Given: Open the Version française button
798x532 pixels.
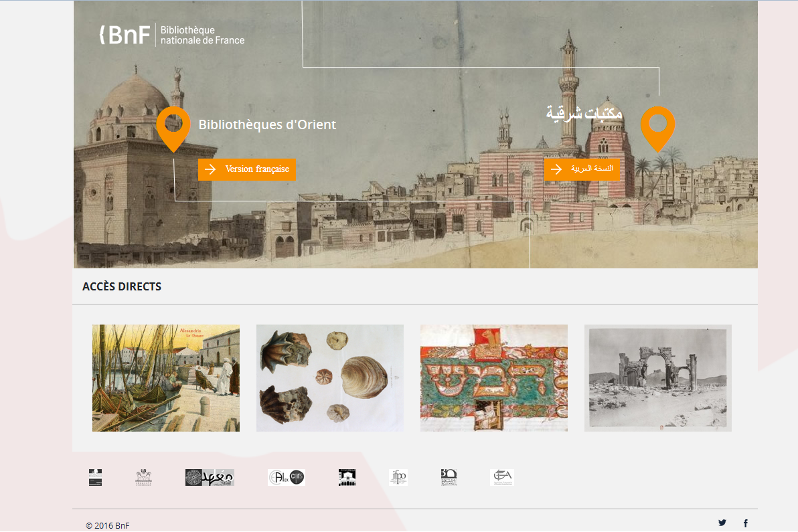Looking at the screenshot, I should pos(247,169).
